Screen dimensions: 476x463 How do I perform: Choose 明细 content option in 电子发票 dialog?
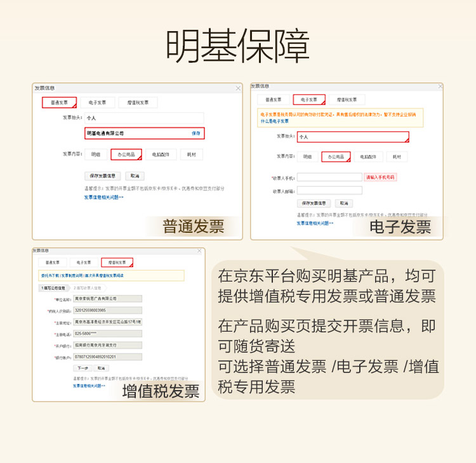click(308, 157)
